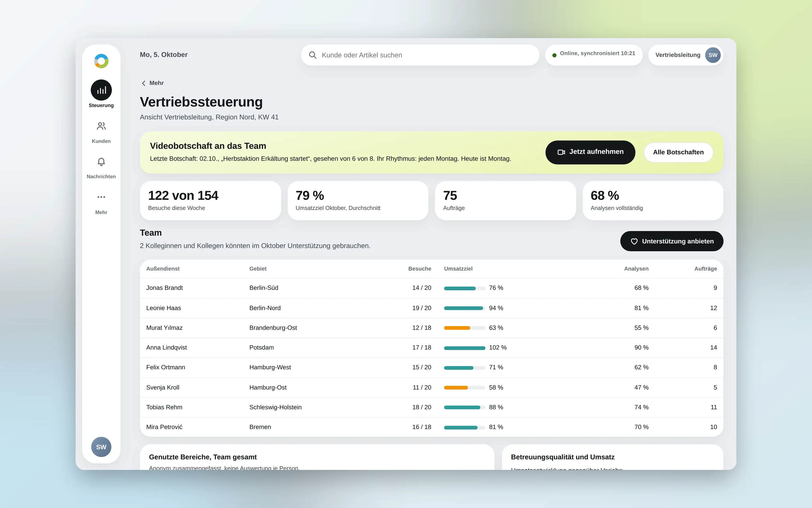Click the heart icon in Unterstützung anbieten
Screen dimensions: 812x508
634,241
